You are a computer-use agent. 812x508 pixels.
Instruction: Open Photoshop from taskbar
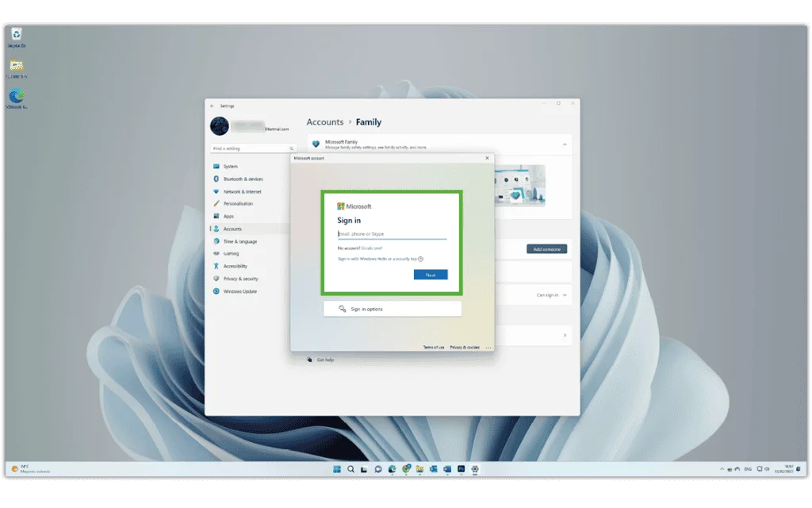point(461,469)
